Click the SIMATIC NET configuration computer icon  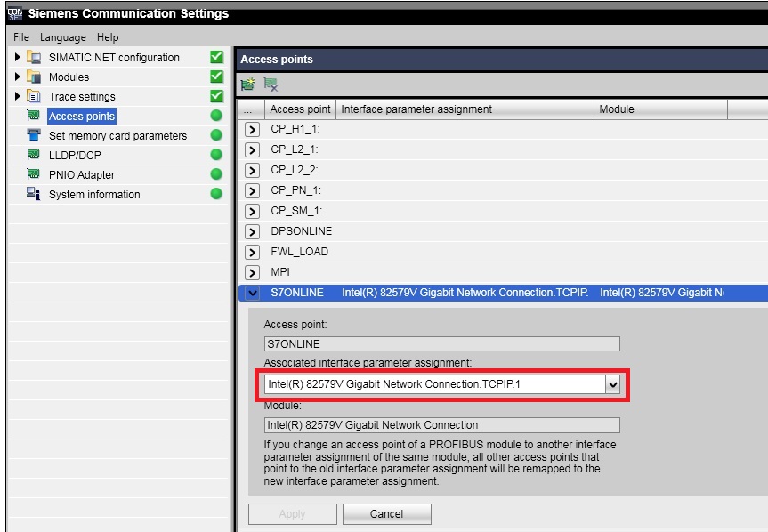tap(34, 57)
